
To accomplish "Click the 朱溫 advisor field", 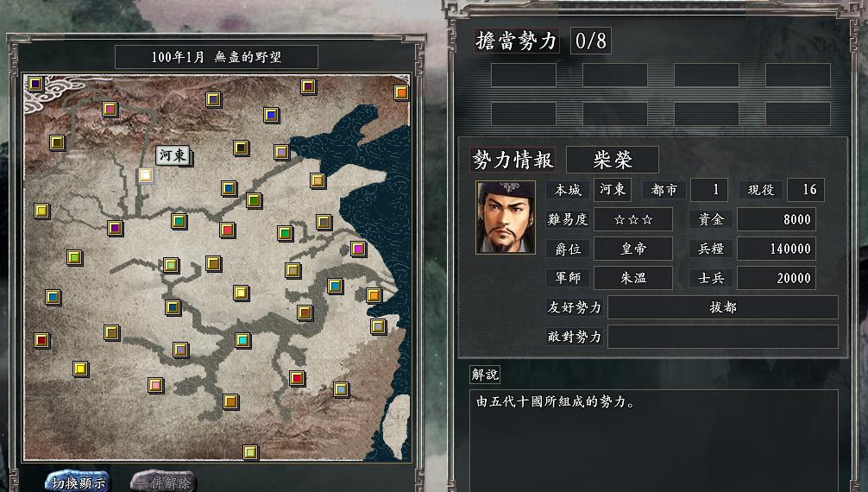I will point(633,278).
